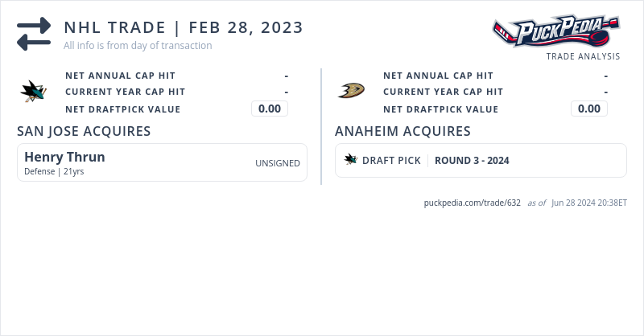Click the NHL TRADE | FEB 28, 2023 title

(x=184, y=27)
